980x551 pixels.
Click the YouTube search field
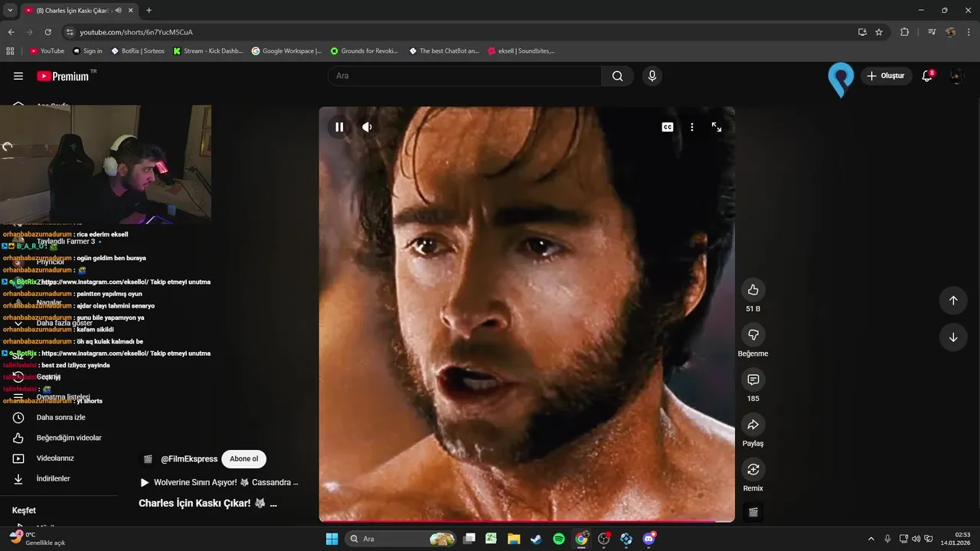tap(465, 76)
